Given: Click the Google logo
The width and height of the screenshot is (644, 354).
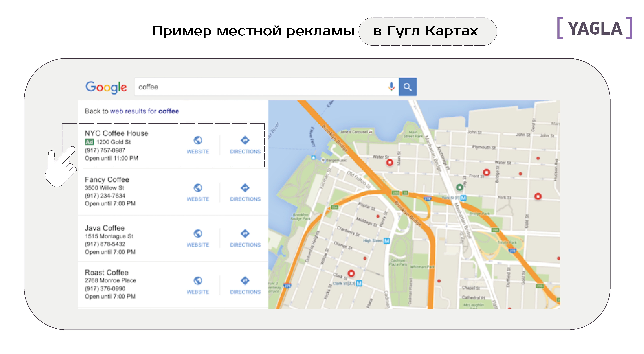Looking at the screenshot, I should click(x=106, y=87).
